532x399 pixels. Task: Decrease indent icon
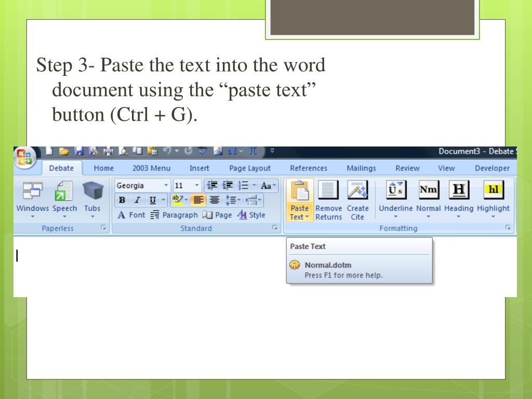(x=212, y=185)
